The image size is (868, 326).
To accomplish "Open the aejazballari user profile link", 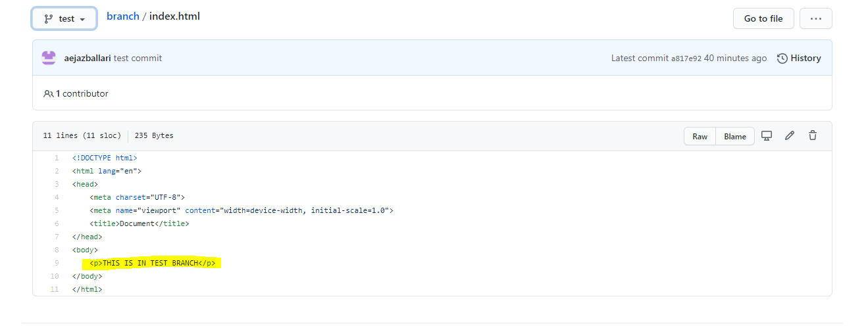I will tap(88, 58).
